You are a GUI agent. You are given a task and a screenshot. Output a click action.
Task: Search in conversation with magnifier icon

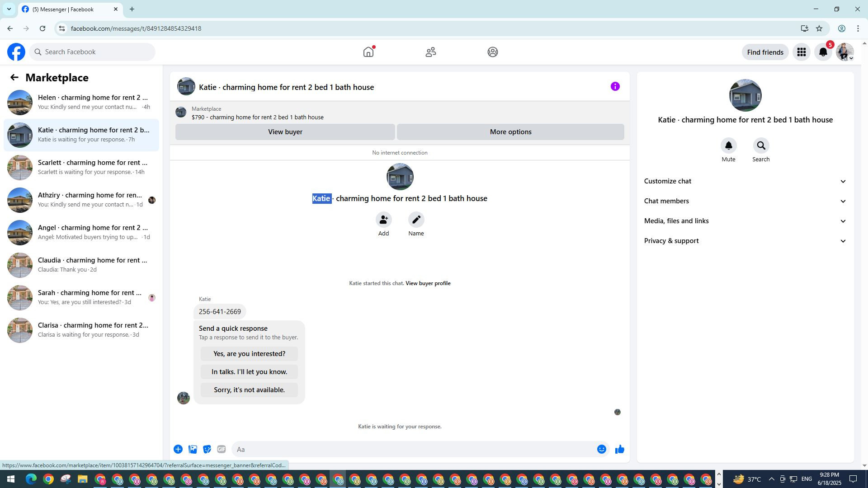pyautogui.click(x=761, y=145)
